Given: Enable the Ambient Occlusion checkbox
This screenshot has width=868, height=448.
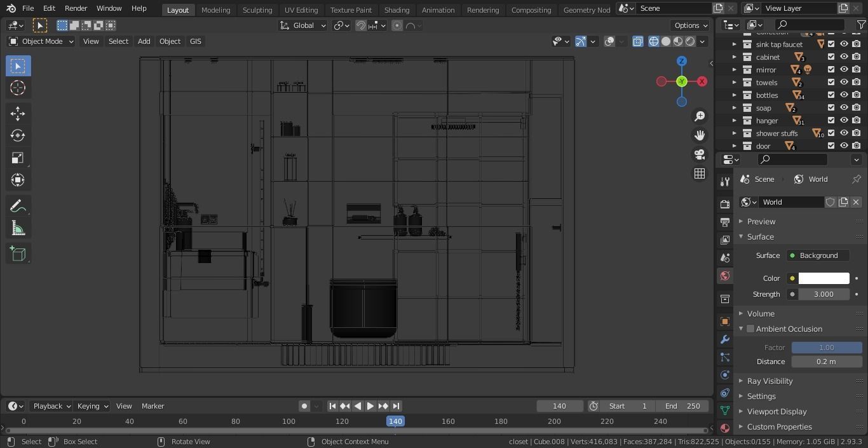Looking at the screenshot, I should (750, 329).
